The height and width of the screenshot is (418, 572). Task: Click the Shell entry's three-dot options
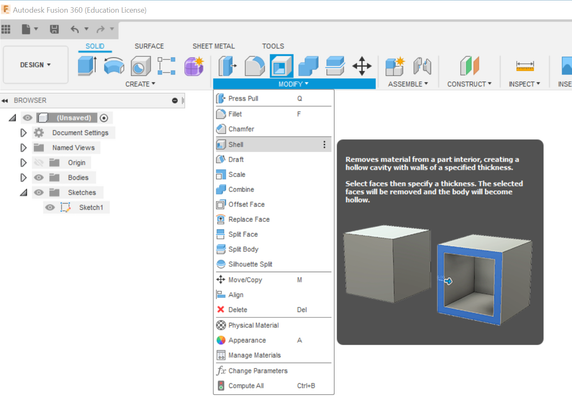(x=324, y=145)
